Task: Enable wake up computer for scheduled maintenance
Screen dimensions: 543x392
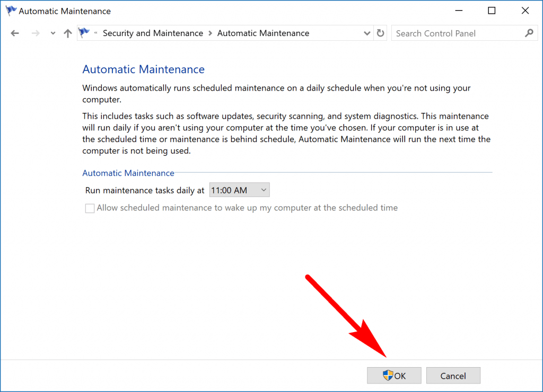Action: pos(90,208)
